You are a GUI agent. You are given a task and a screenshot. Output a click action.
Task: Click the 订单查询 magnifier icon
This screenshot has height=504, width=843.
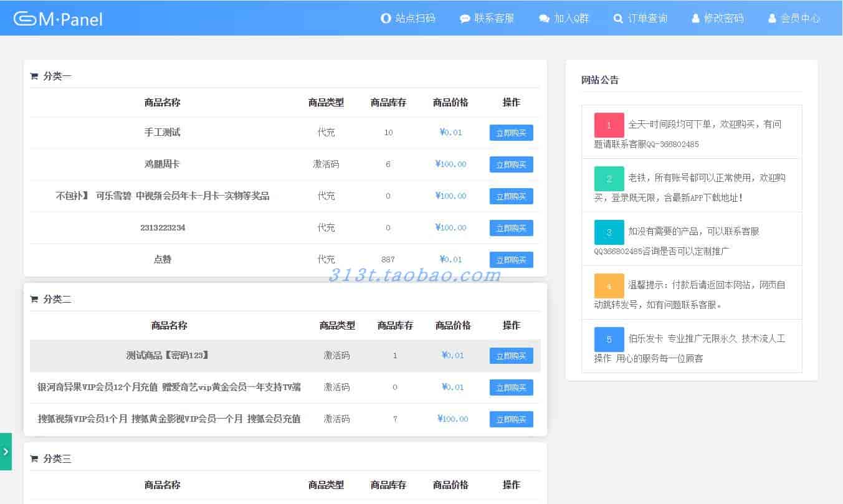pyautogui.click(x=618, y=19)
